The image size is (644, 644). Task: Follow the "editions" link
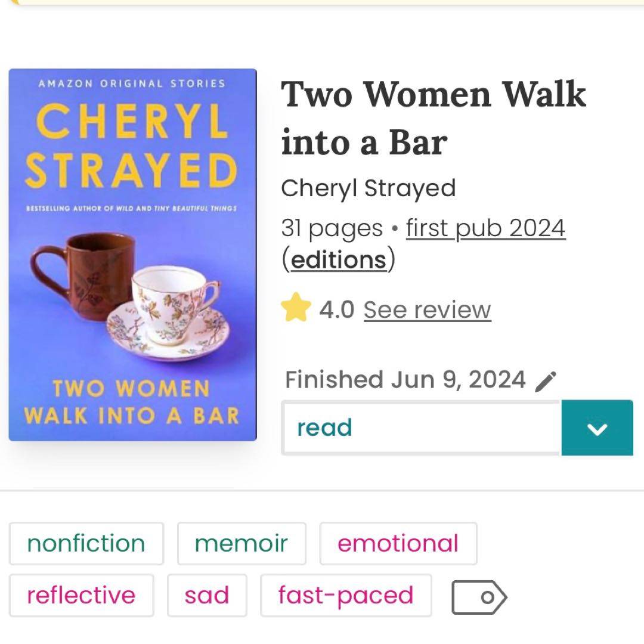pyautogui.click(x=338, y=260)
